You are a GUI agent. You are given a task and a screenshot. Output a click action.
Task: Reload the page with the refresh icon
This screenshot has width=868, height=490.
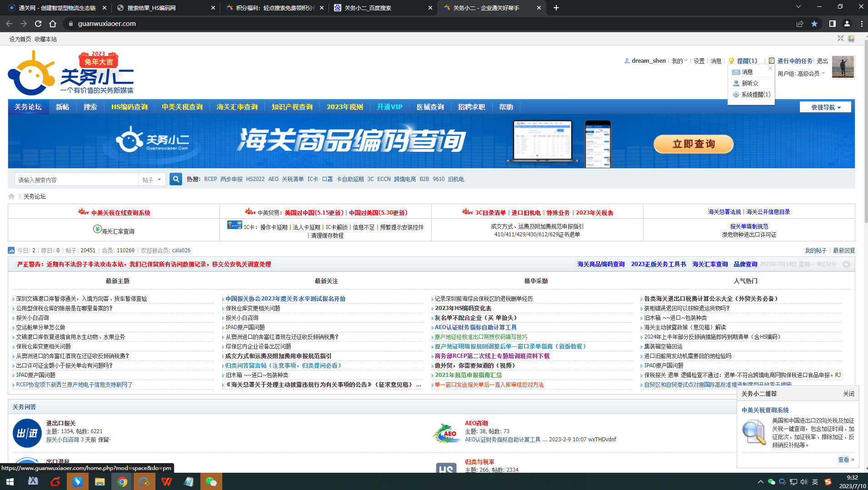click(x=38, y=24)
